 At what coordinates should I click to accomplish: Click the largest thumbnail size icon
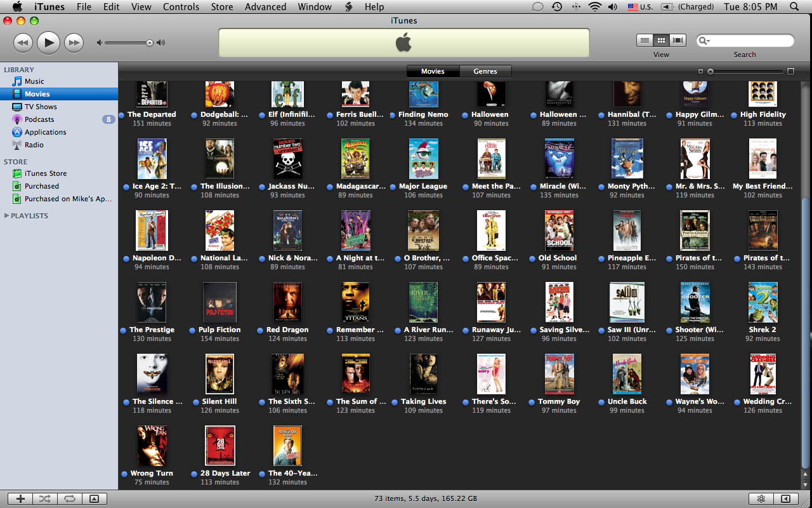point(790,71)
